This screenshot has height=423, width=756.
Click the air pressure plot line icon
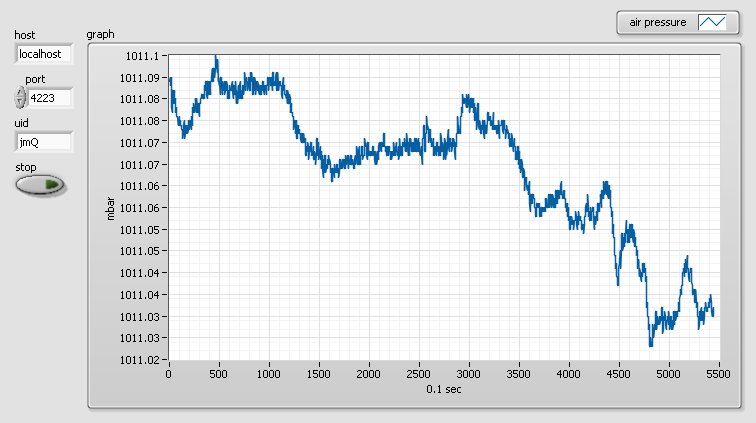(712, 22)
